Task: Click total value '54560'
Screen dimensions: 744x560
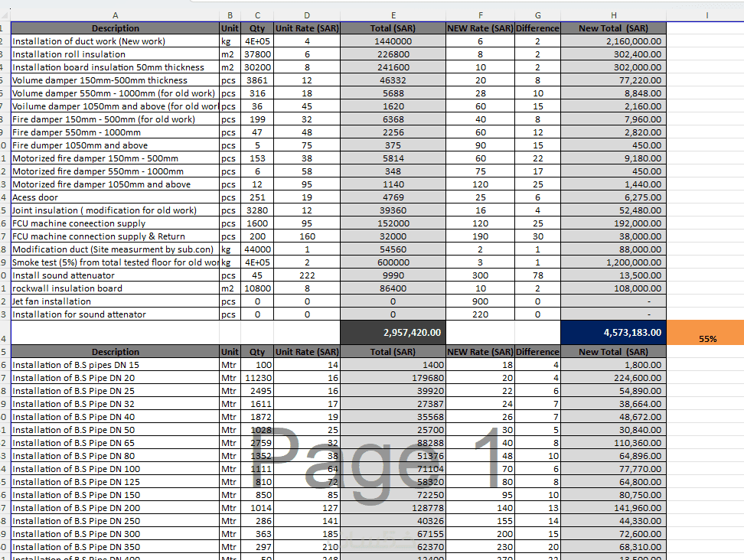Action: [393, 249]
